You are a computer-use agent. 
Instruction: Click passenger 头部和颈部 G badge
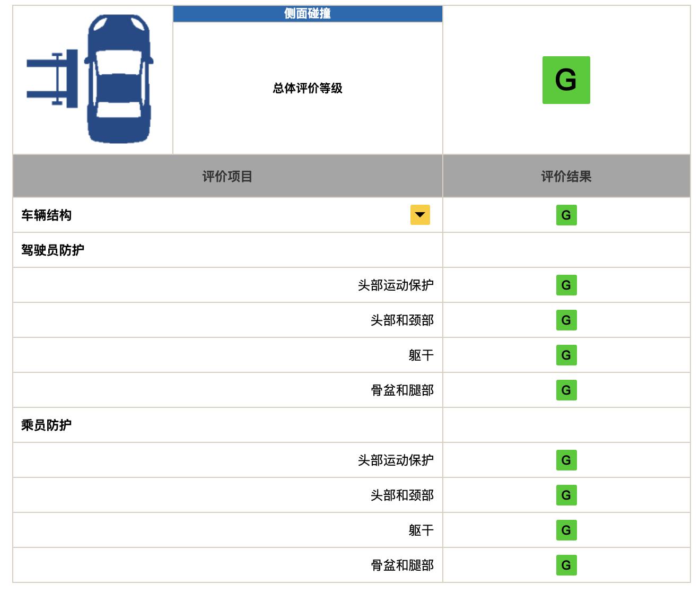click(566, 495)
